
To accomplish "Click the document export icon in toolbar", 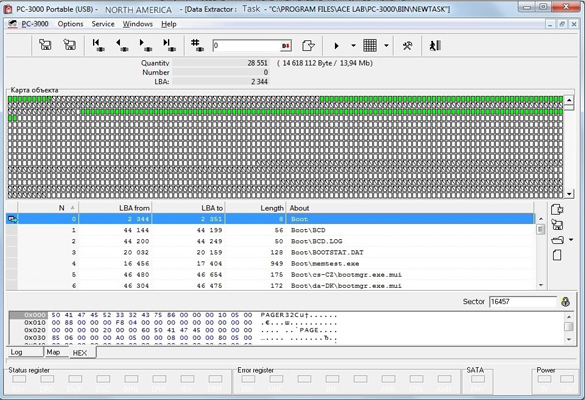I will tap(308, 46).
